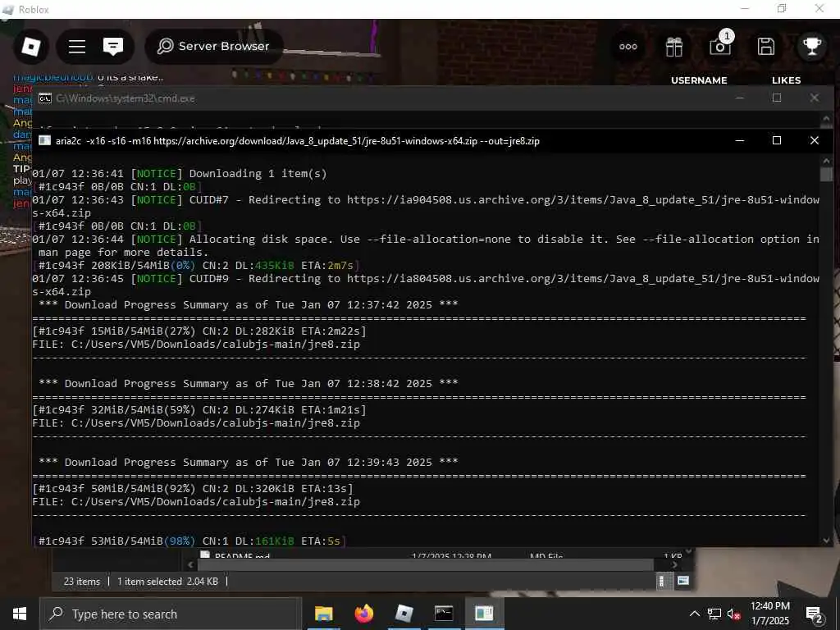The image size is (840, 630).
Task: Click the taskbar search box
Action: click(x=171, y=614)
